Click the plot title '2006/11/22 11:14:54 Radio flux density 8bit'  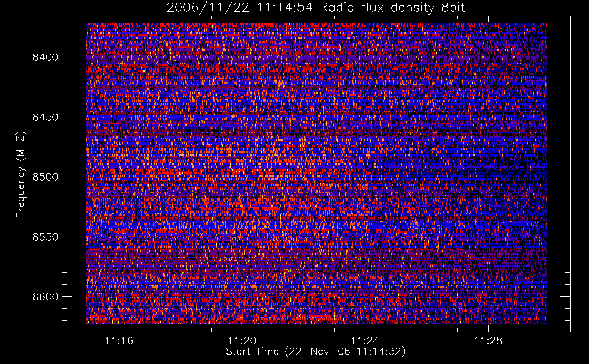(x=316, y=7)
